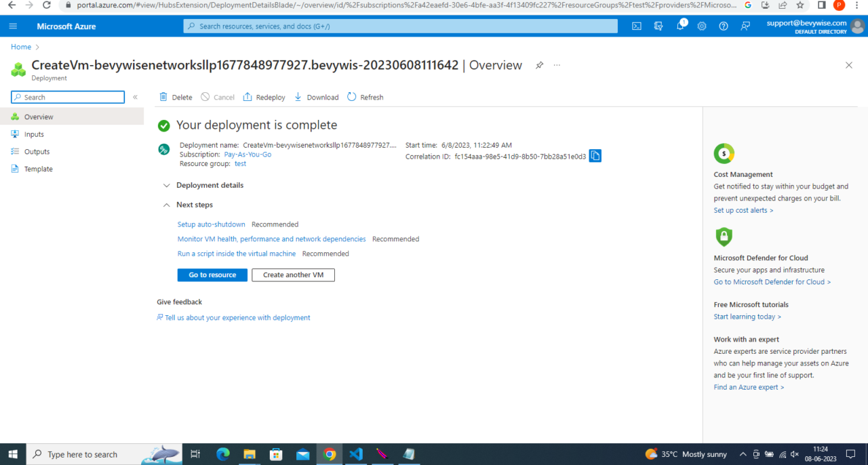868x465 pixels.
Task: Reload the page in Chrome
Action: pyautogui.click(x=46, y=5)
